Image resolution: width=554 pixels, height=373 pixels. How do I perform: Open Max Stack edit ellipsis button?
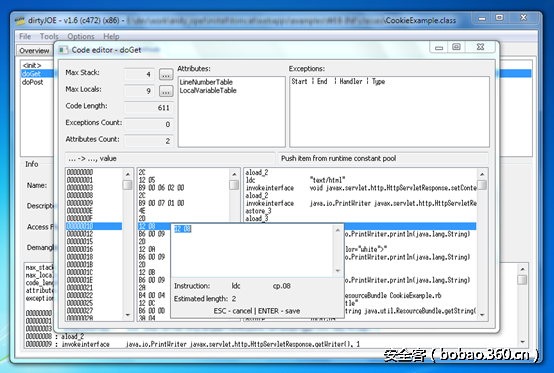[166, 75]
